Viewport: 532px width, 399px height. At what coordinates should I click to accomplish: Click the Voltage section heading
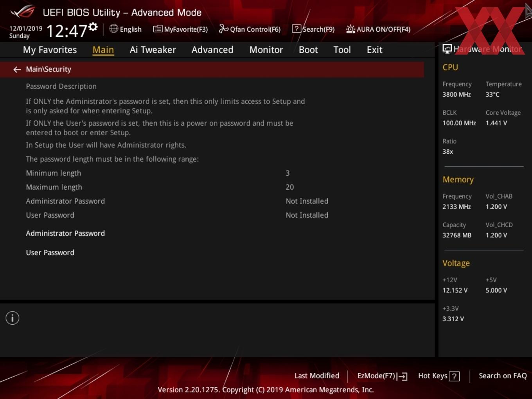pos(456,263)
